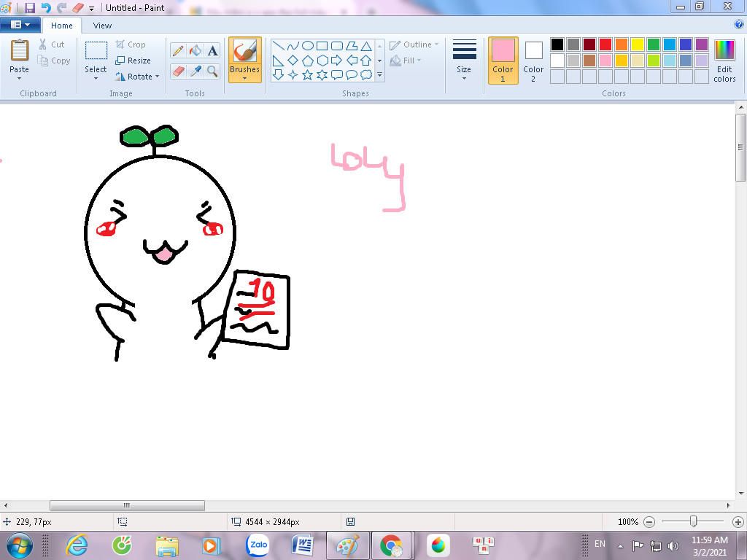
Task: Open the Rotate dropdown
Action: (137, 77)
